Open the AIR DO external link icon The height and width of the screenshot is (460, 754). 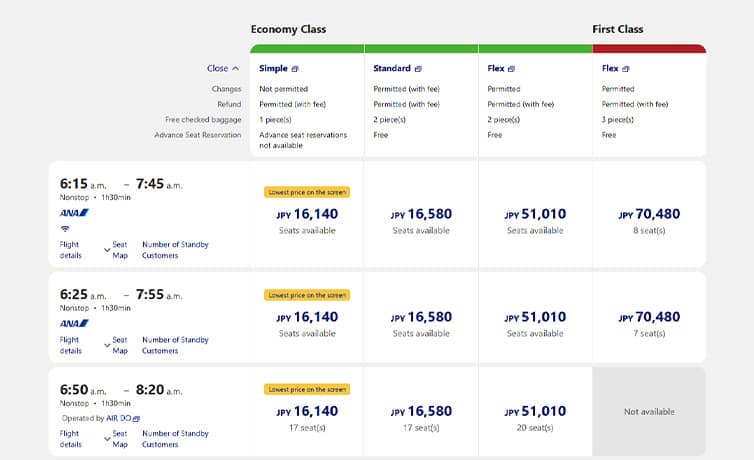[x=136, y=418]
